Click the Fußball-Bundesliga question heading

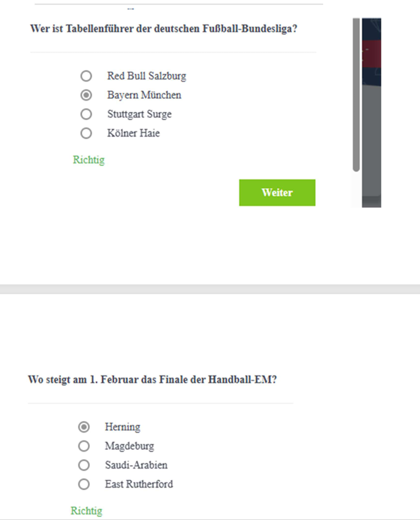click(164, 29)
